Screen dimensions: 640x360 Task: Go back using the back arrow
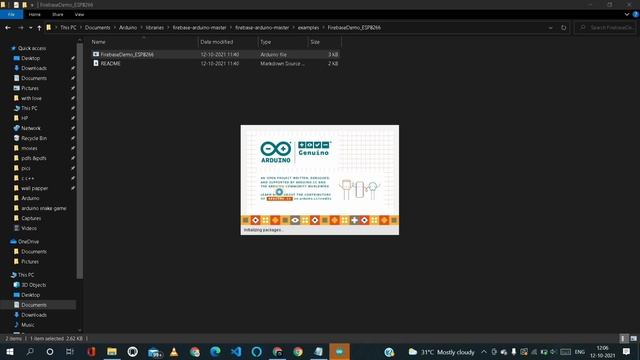(x=8, y=28)
